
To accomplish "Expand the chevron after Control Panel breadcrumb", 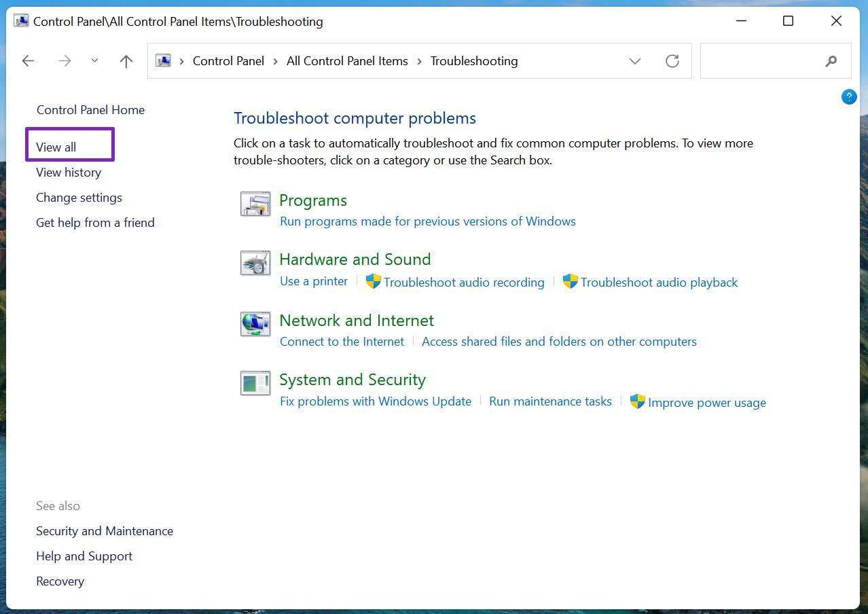I will click(x=275, y=61).
